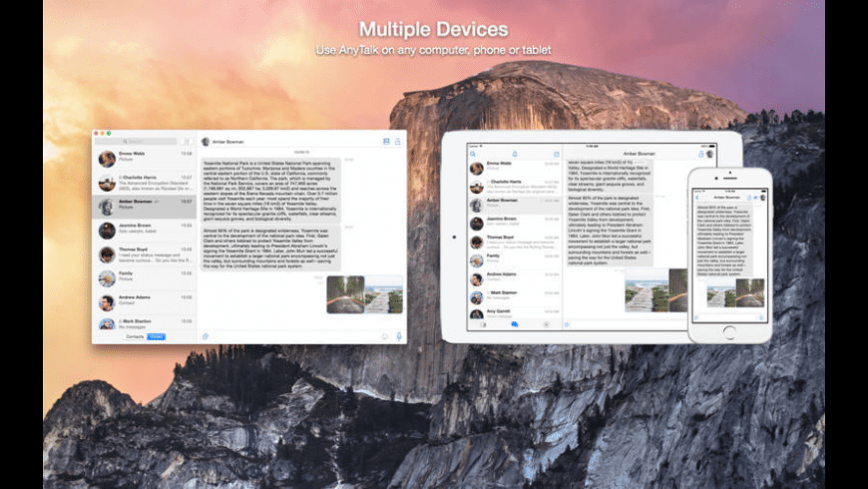Switch to blue Chats tab in Mac window
This screenshot has height=489, width=868.
(x=156, y=336)
